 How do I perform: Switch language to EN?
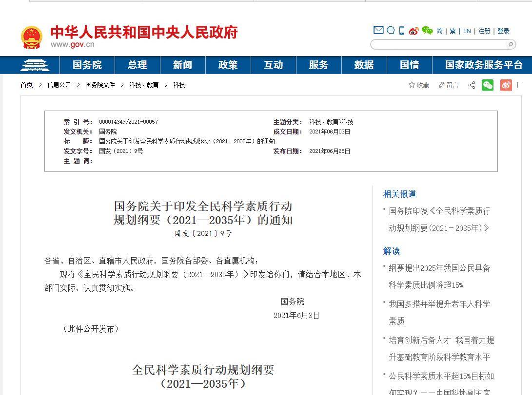pyautogui.click(x=467, y=31)
